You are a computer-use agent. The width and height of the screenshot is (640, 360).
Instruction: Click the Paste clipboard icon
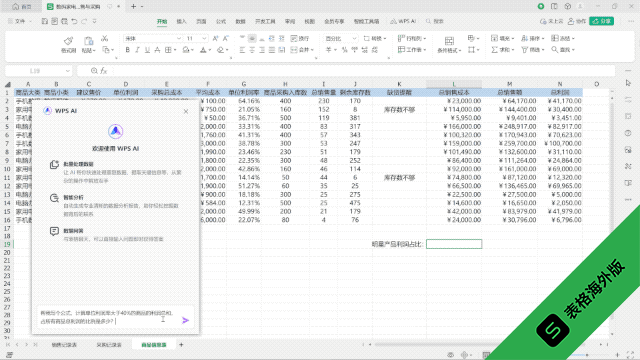(x=89, y=41)
